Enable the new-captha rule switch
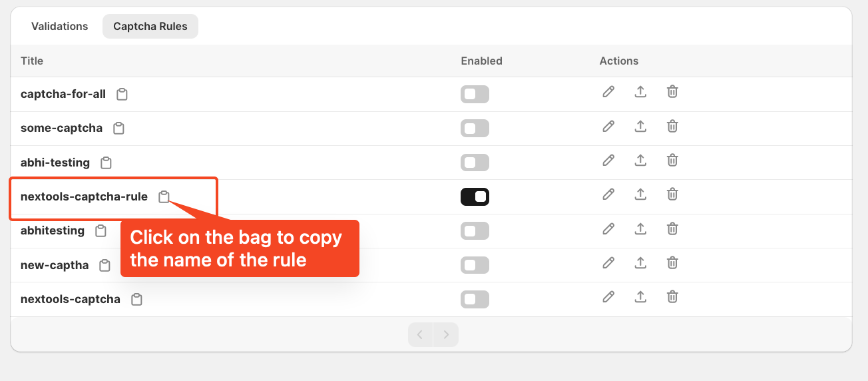 coord(475,265)
